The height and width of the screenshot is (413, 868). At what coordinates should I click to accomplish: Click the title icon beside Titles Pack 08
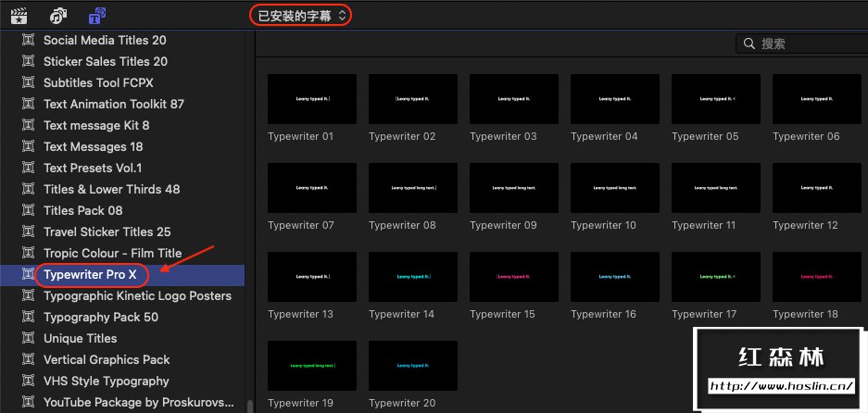[28, 210]
